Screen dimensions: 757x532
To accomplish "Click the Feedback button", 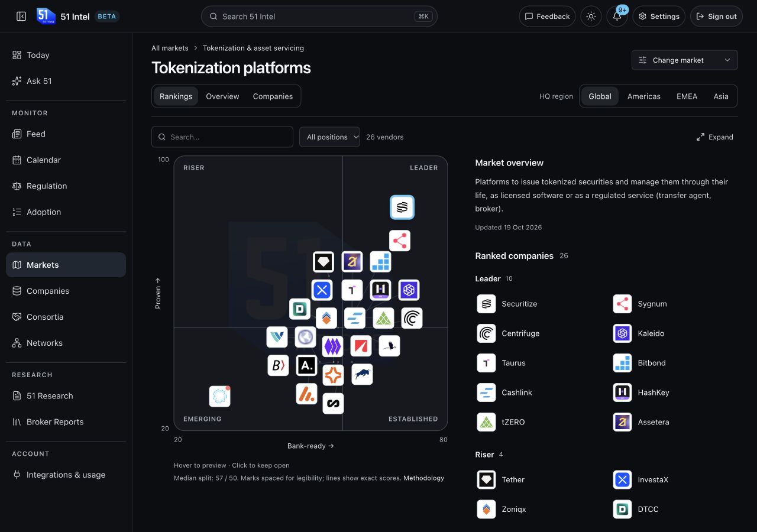I will tap(548, 17).
